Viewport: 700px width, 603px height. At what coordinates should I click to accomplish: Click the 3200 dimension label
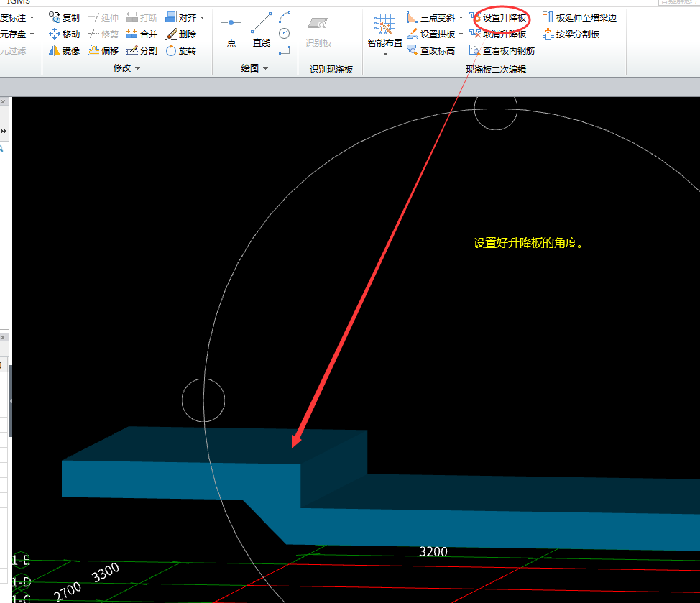point(433,551)
